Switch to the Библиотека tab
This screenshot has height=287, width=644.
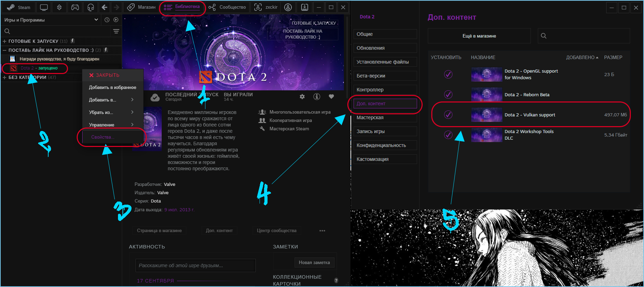(x=182, y=7)
